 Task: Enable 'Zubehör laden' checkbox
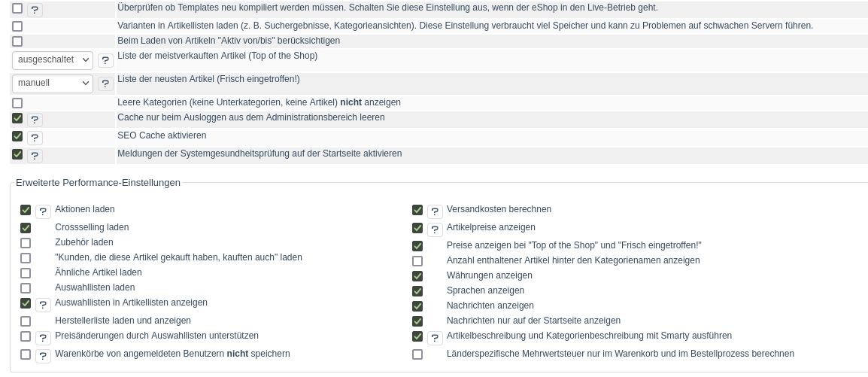pyautogui.click(x=26, y=243)
